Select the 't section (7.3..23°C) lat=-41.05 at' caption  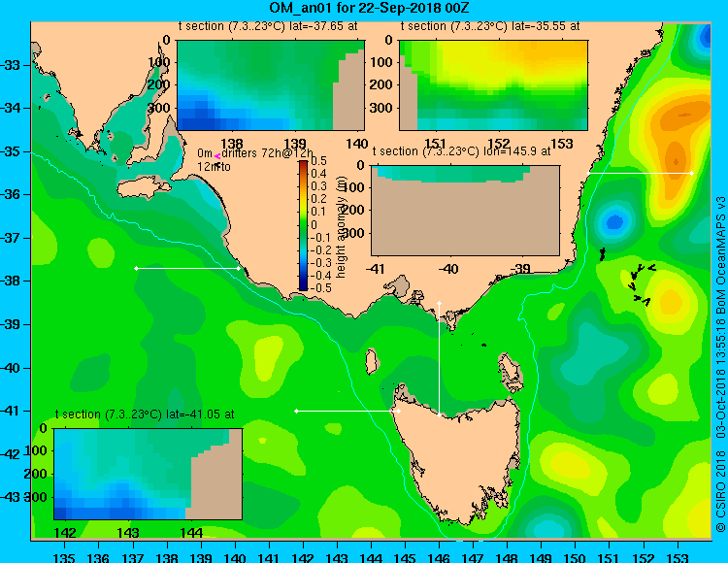click(145, 414)
